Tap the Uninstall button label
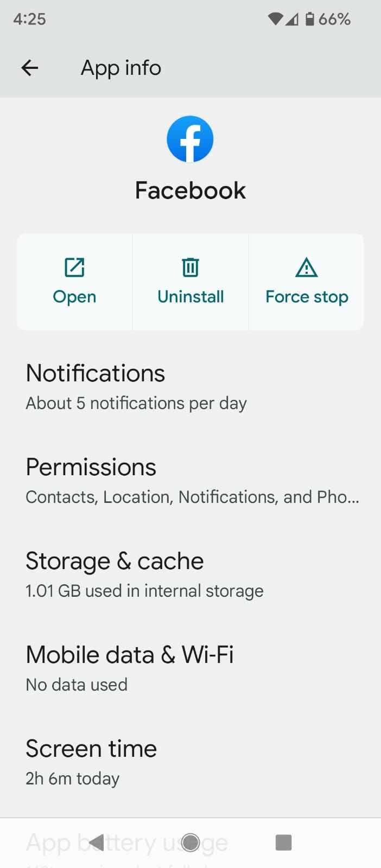The image size is (381, 868). tap(190, 296)
